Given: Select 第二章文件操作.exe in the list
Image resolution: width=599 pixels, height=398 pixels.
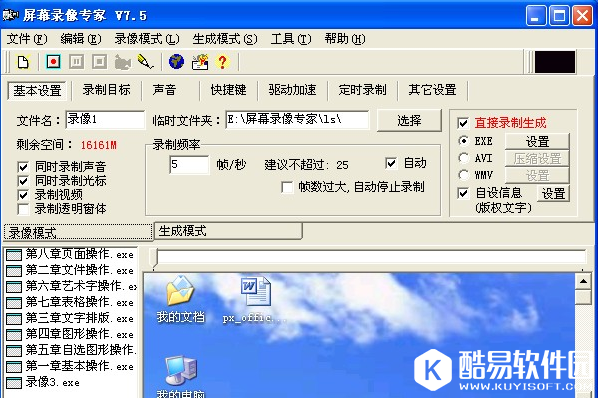Looking at the screenshot, I should click(70, 270).
